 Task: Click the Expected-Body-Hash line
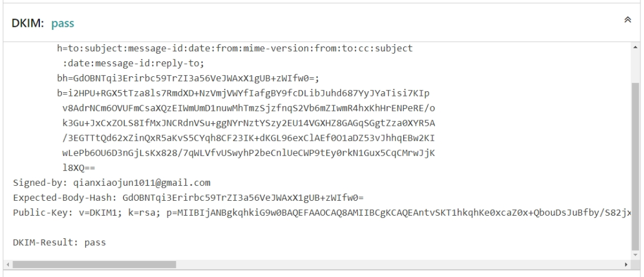coord(188,198)
